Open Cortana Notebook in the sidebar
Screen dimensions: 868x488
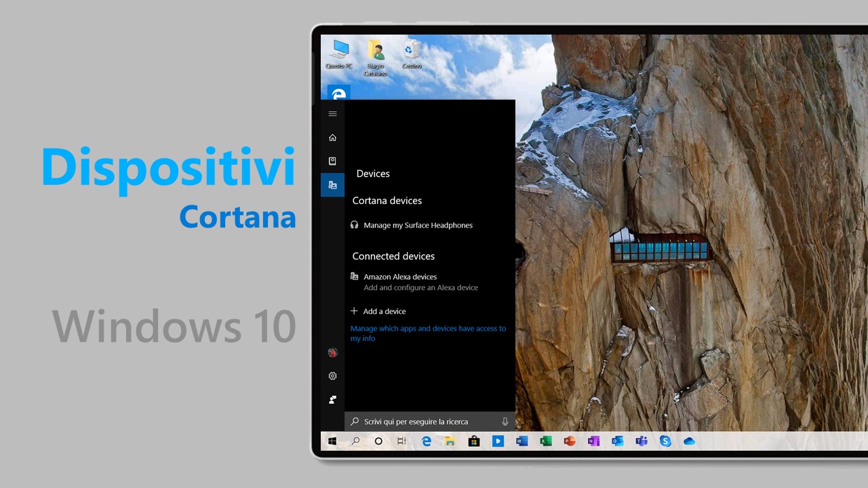[x=332, y=161]
